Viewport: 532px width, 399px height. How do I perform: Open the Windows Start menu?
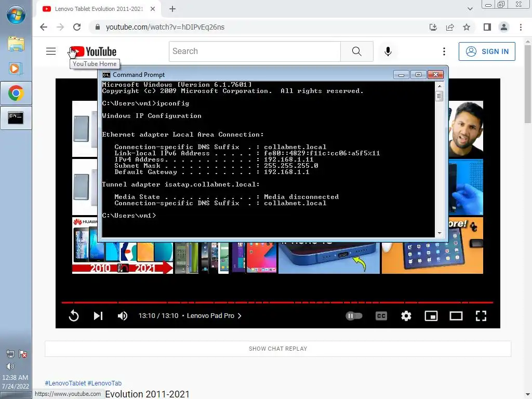(x=16, y=15)
